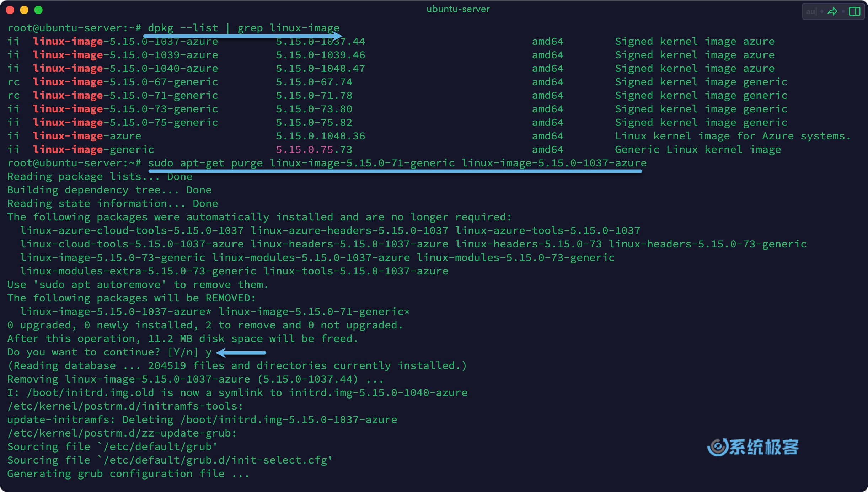
Task: Click package name linux-image-5.15.0-1037-azure in the dpkg list
Action: [125, 42]
